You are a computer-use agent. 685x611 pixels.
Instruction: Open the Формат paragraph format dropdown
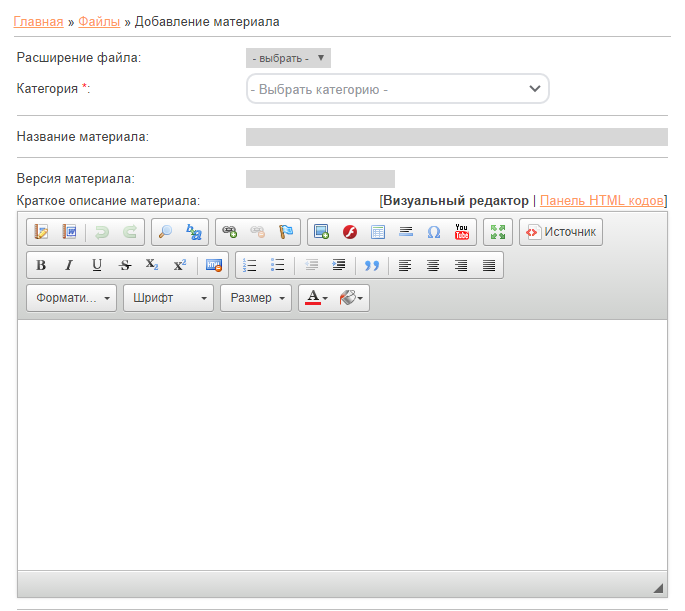(71, 298)
